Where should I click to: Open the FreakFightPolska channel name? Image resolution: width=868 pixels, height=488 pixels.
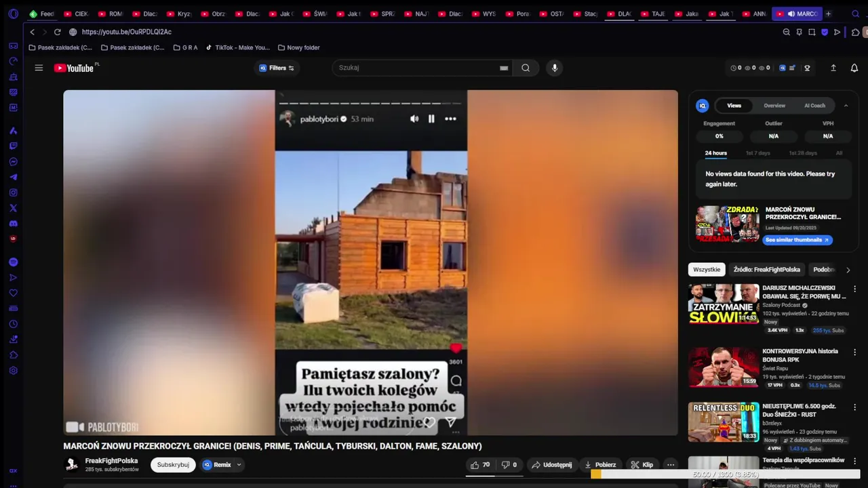[111, 461]
